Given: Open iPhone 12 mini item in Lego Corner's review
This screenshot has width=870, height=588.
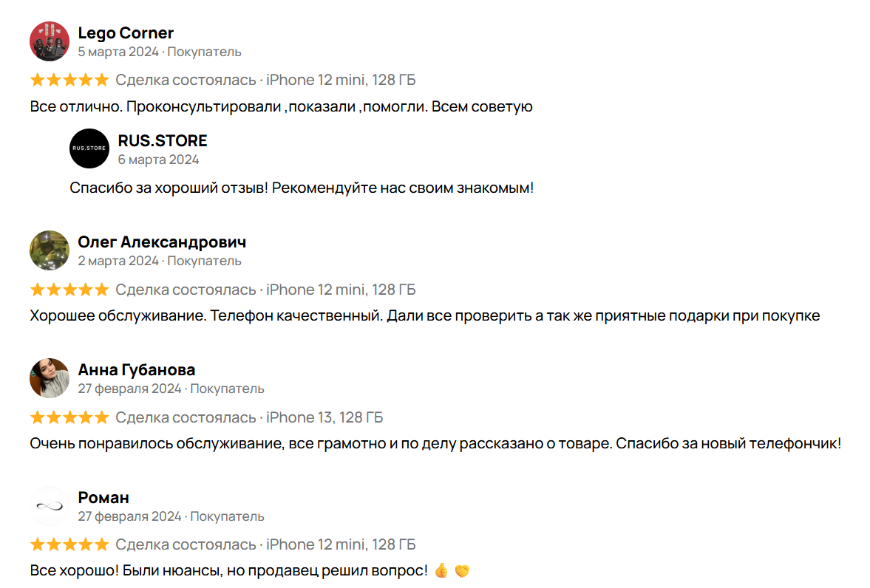Looking at the screenshot, I should (x=341, y=80).
